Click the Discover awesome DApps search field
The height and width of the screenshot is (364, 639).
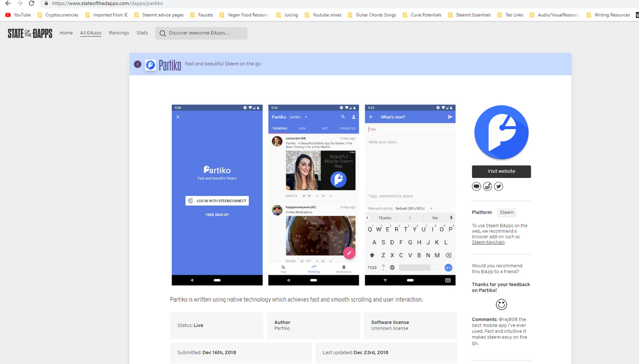point(201,33)
